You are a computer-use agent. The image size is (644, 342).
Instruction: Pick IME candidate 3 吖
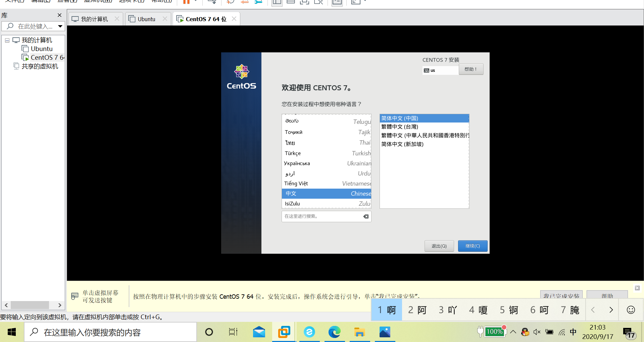448,310
